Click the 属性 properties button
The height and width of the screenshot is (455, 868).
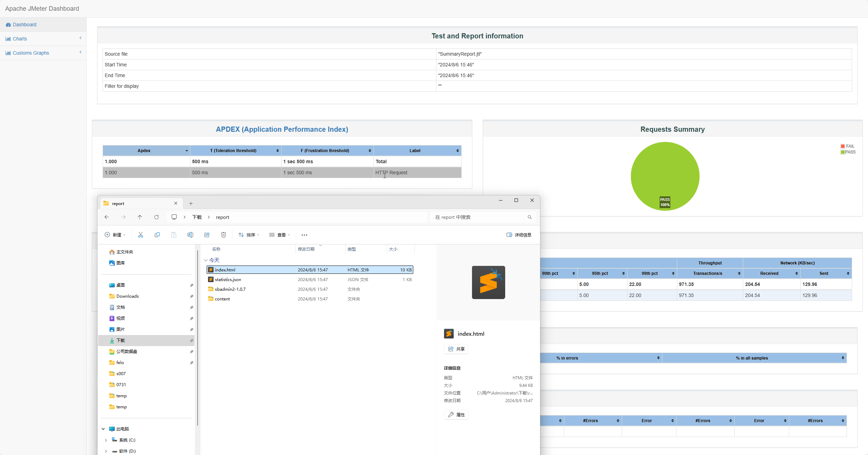pos(456,415)
